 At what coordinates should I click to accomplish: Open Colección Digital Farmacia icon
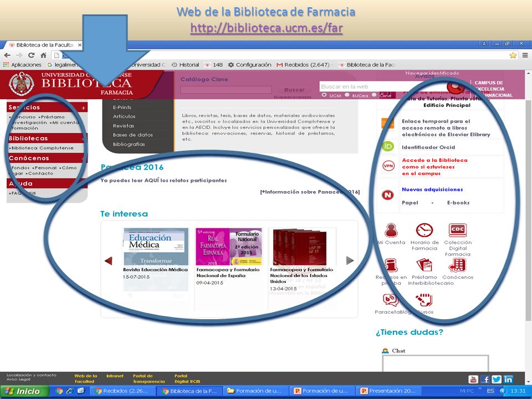[x=457, y=230]
